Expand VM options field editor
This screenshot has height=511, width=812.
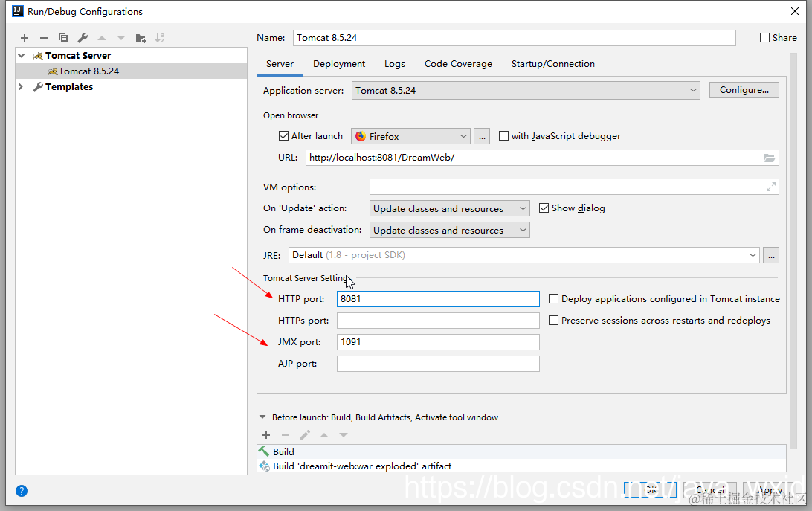(x=771, y=187)
